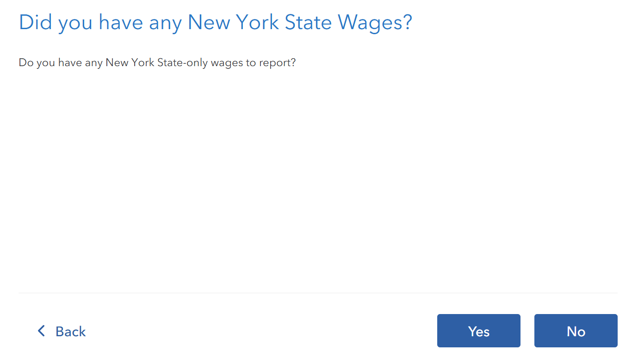The height and width of the screenshot is (364, 632).
Task: Select the Yes button
Action: [478, 331]
